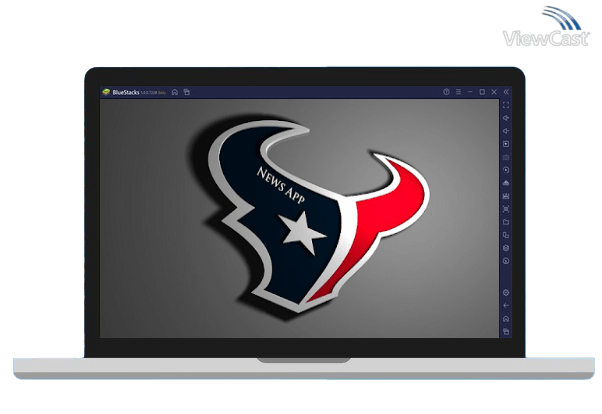Click the Android back arrow icon
The image size is (602, 414).
click(x=506, y=305)
